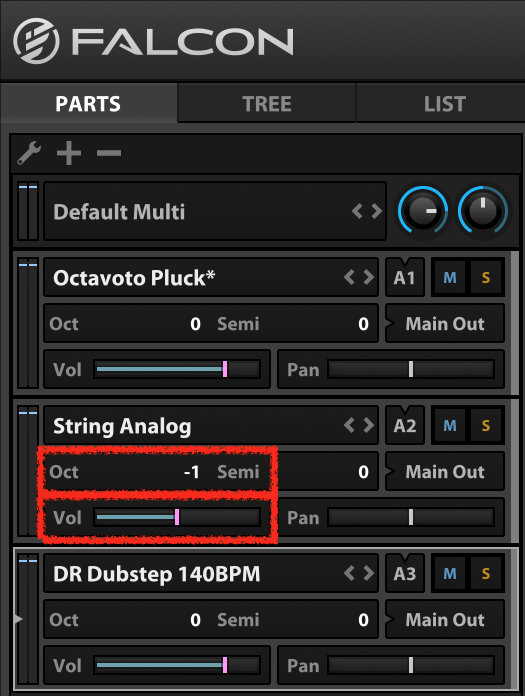Open Main Out dropdown for DR Dubstep
This screenshot has height=696, width=525.
(x=445, y=620)
